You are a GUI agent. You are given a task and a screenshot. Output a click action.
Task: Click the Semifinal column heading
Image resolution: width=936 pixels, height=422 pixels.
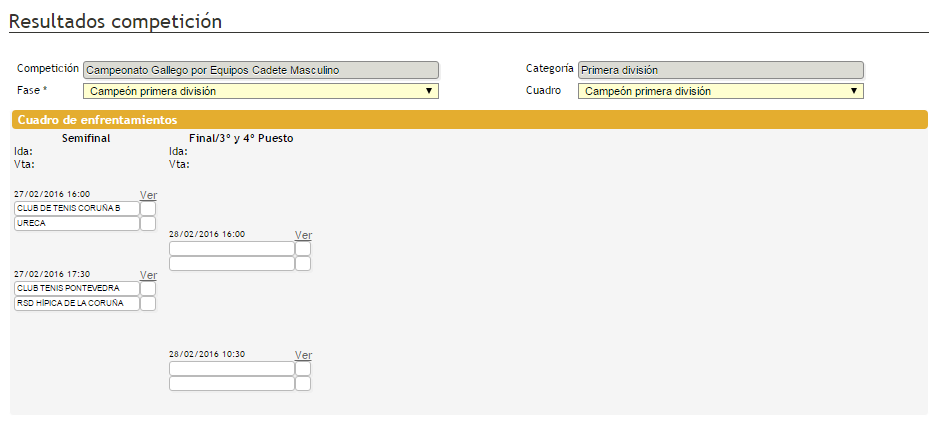[86, 138]
